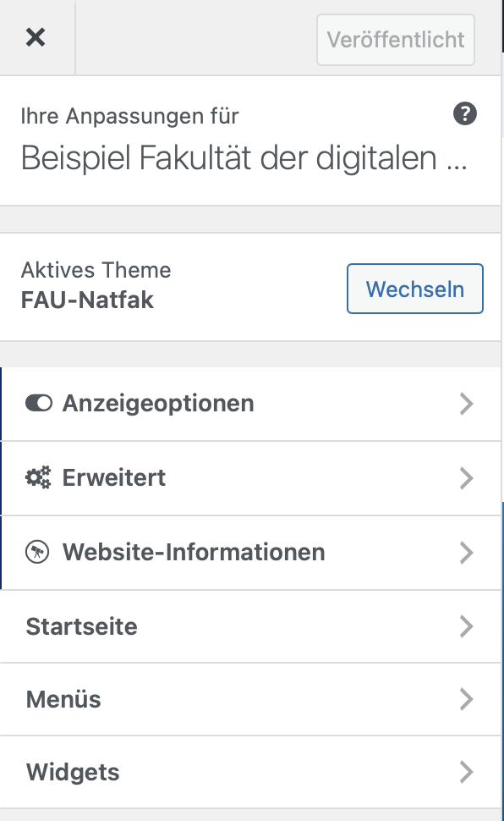Open the Menüs panel
Viewport: 504px width, 821px height.
(250, 699)
